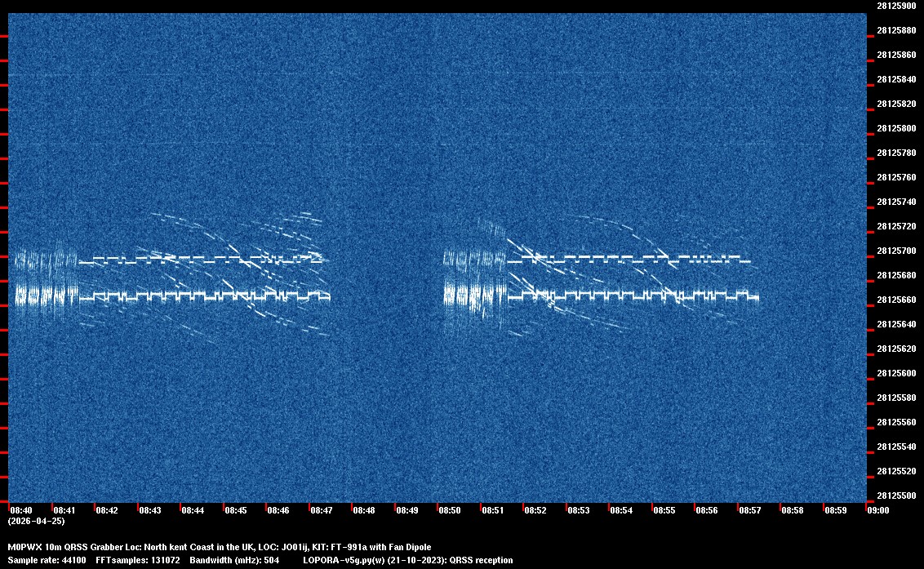Click the 08:41 time axis label
Image resolution: width=924 pixels, height=569 pixels.
tap(64, 510)
